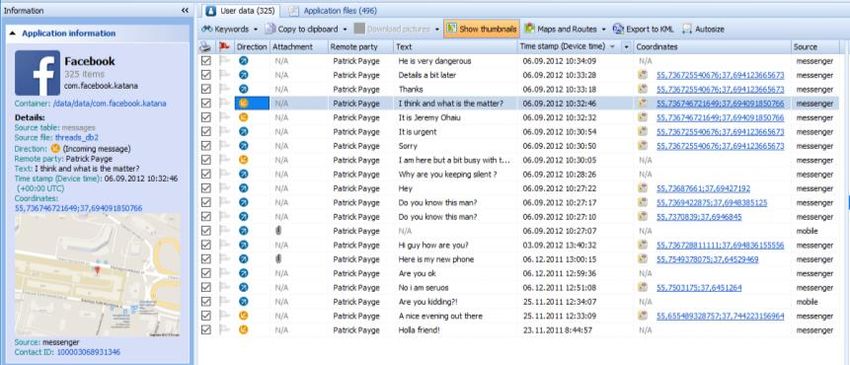The width and height of the screenshot is (850, 365).
Task: Click the Facebook application logo
Action: pyautogui.click(x=37, y=73)
